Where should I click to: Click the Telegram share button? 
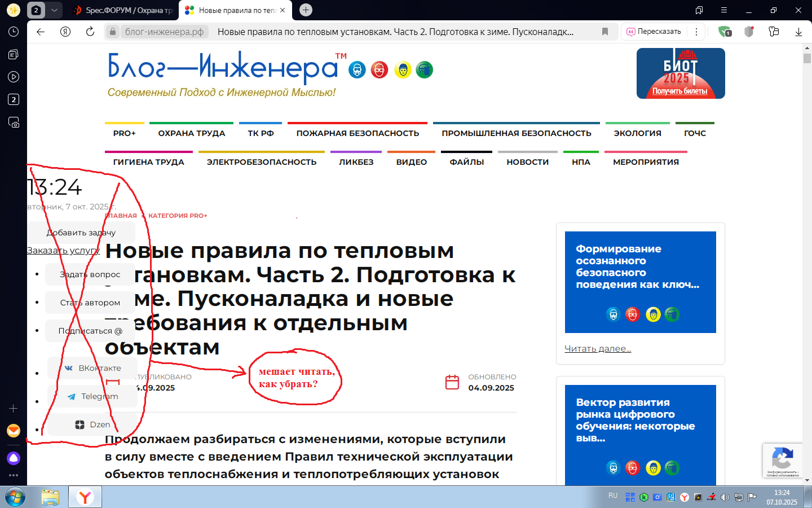pos(93,396)
